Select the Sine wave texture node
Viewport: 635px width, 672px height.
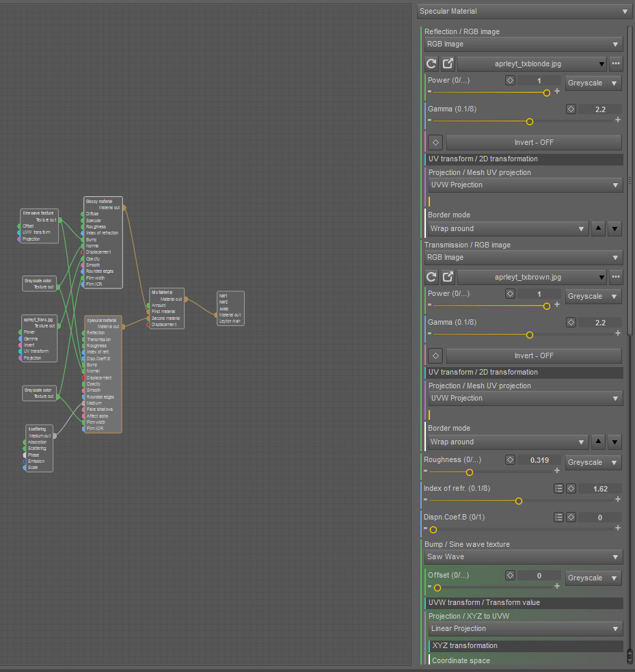pos(39,226)
